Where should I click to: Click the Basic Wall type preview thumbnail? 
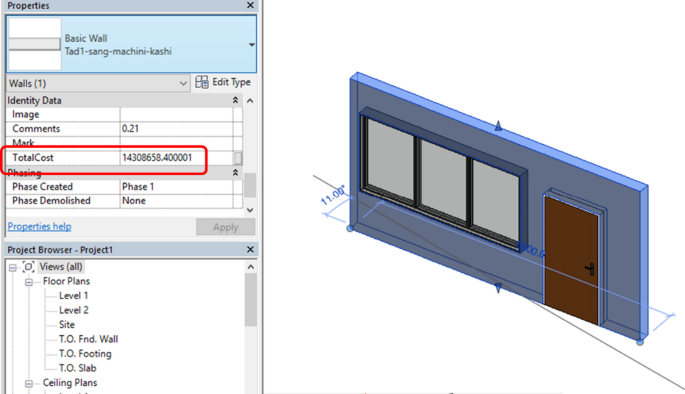(x=35, y=44)
